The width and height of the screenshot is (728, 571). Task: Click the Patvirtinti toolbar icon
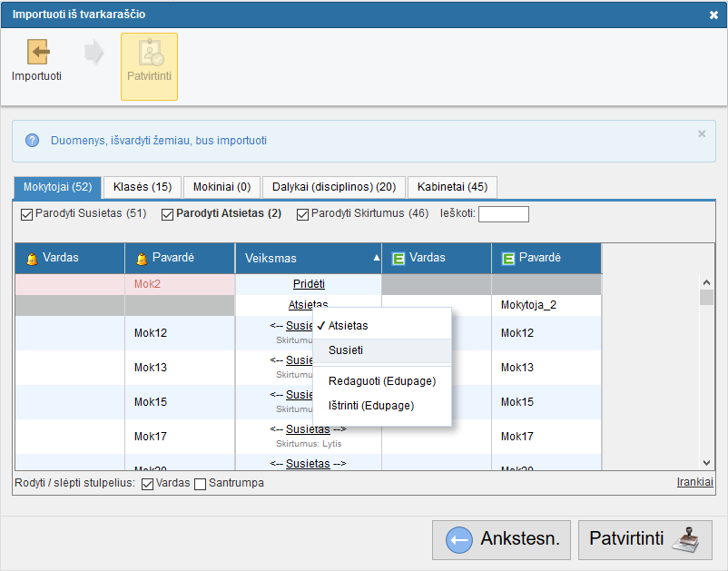[x=149, y=53]
